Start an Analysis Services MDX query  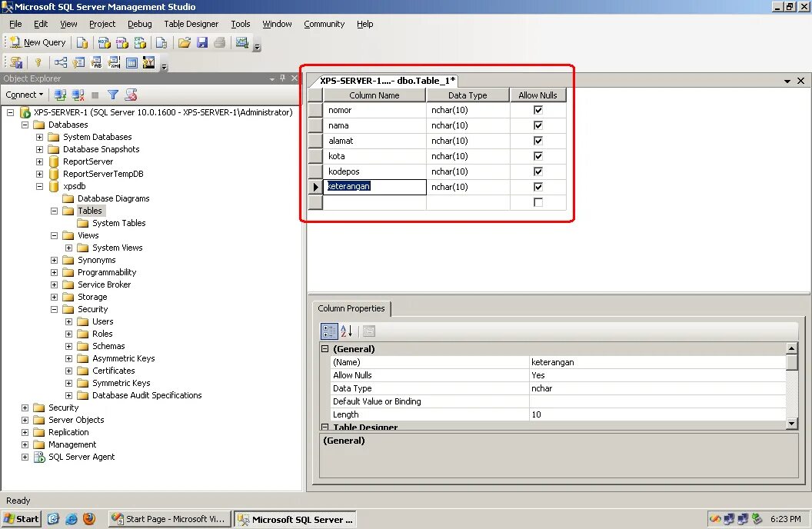104,42
